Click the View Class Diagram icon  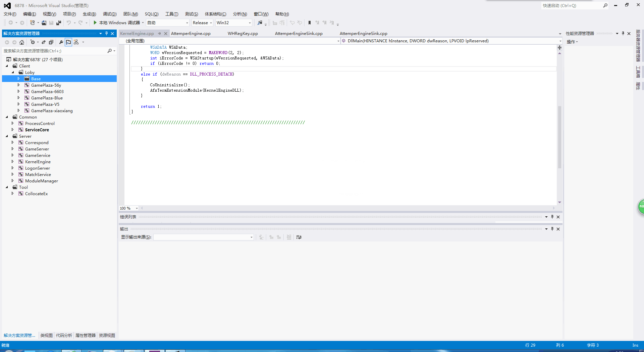pyautogui.click(x=76, y=42)
